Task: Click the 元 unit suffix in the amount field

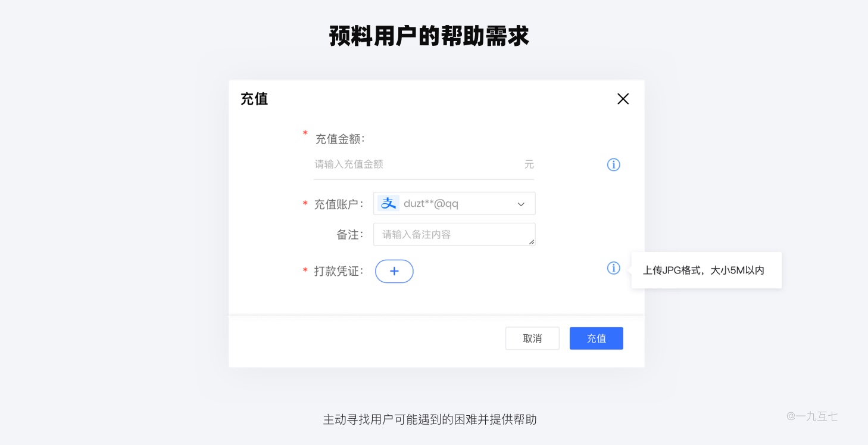Action: (529, 164)
